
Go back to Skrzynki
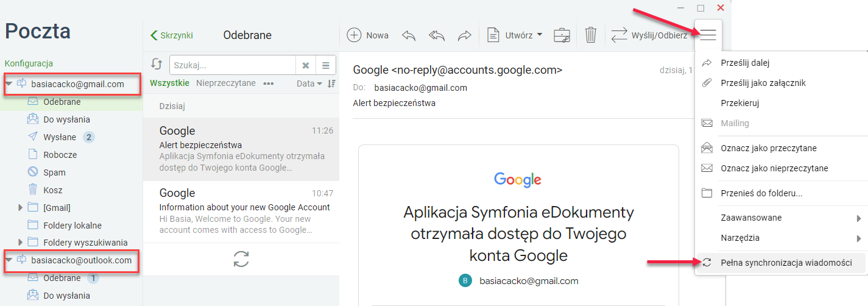pos(172,35)
